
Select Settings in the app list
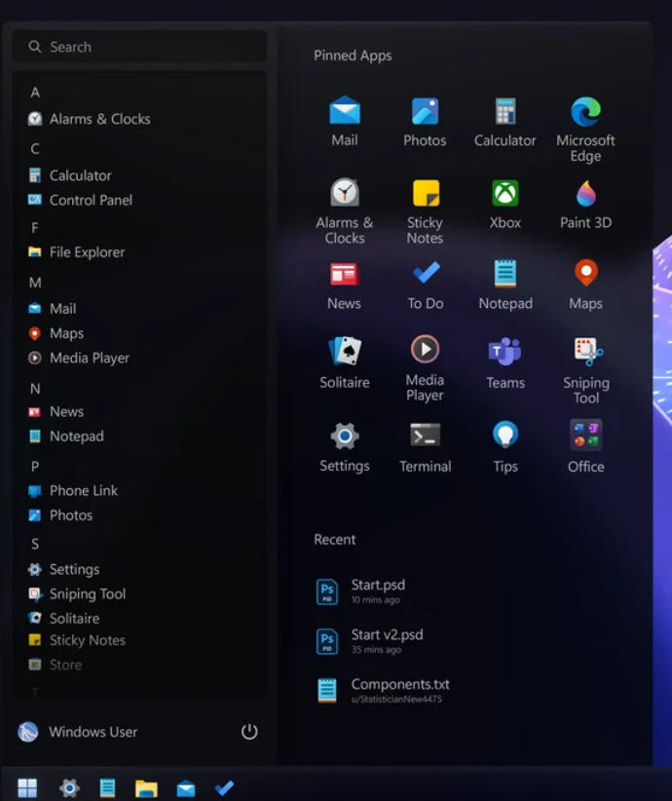pos(63,569)
